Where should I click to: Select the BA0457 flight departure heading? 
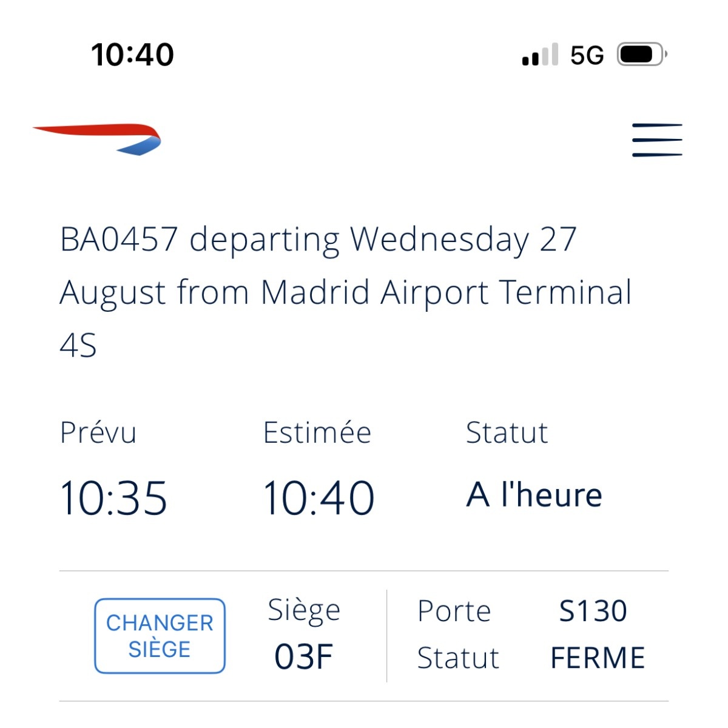tap(346, 292)
